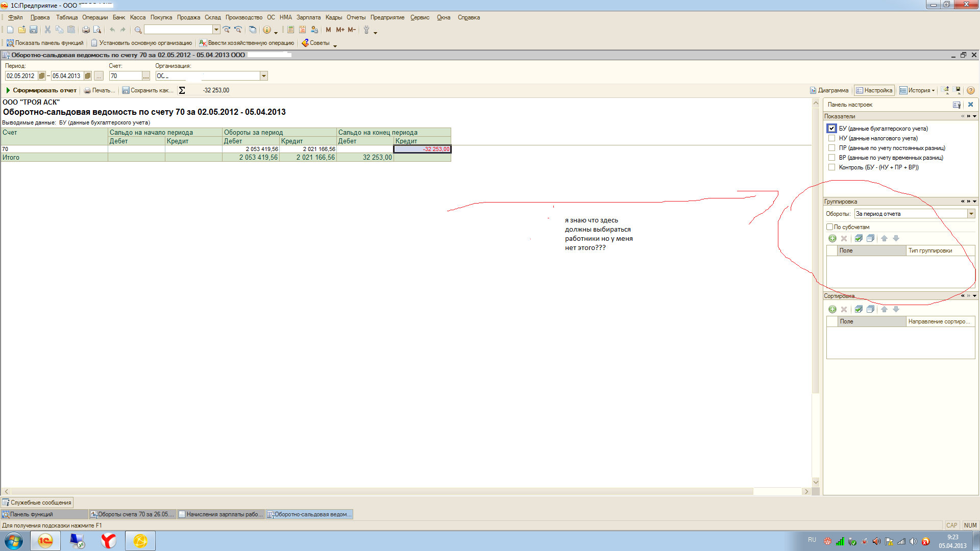Switch to the Начисления зарплаты tab
980x551 pixels.
coord(220,514)
